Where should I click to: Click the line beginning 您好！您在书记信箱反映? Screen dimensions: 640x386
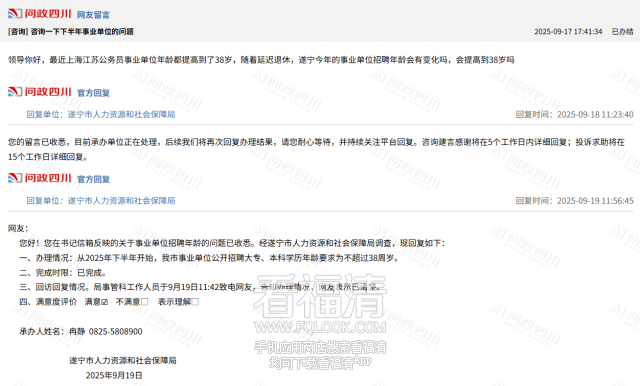tap(232, 243)
